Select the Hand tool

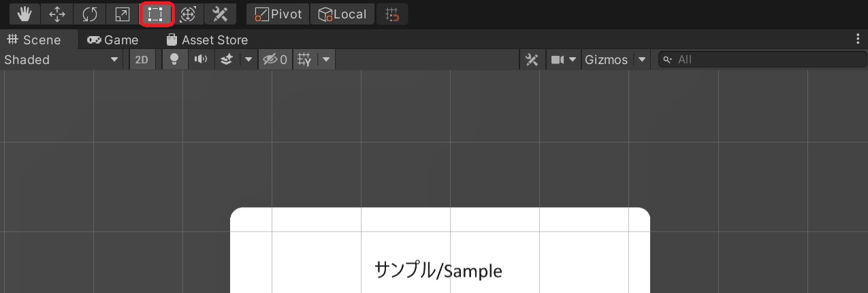coord(25,14)
